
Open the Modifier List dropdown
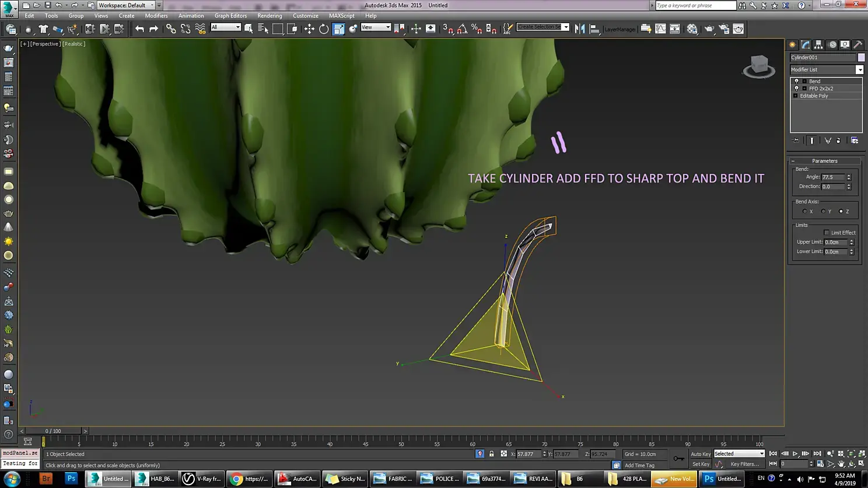[x=826, y=70]
